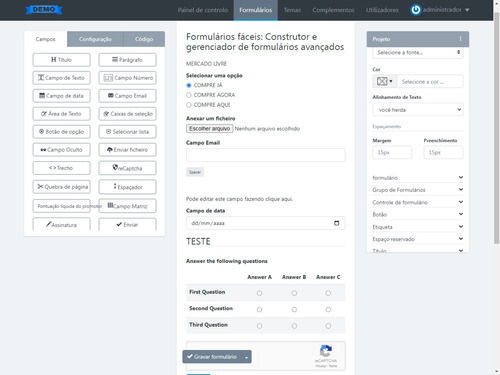Add Selecionar lista field
Screen dimensions: 500x375
[x=127, y=132]
